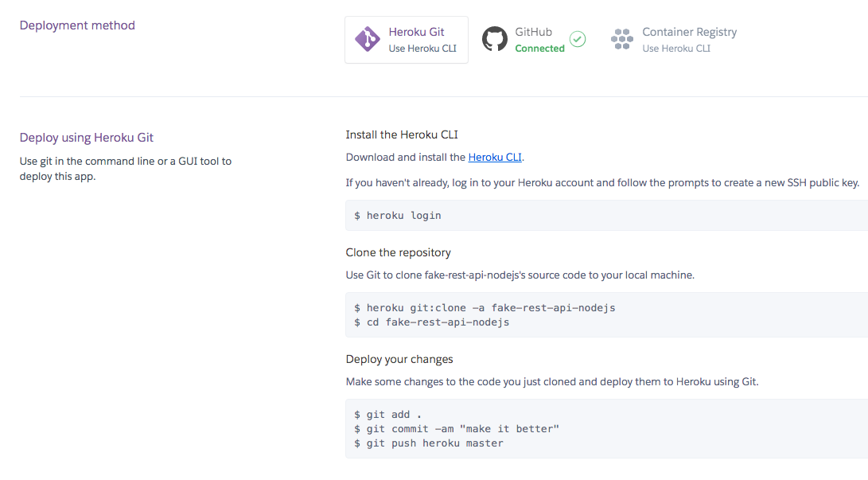Click the green GitHub connected checkmark icon

pyautogui.click(x=578, y=39)
